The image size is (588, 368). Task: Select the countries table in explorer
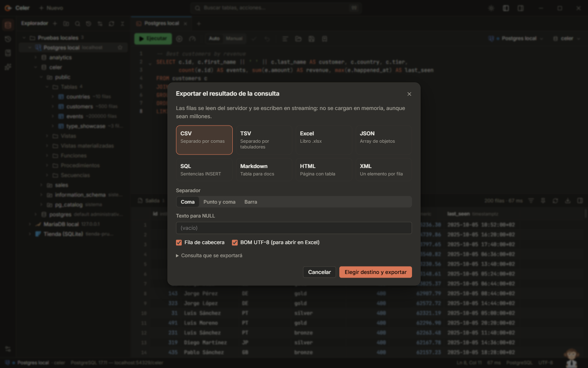[x=78, y=97]
